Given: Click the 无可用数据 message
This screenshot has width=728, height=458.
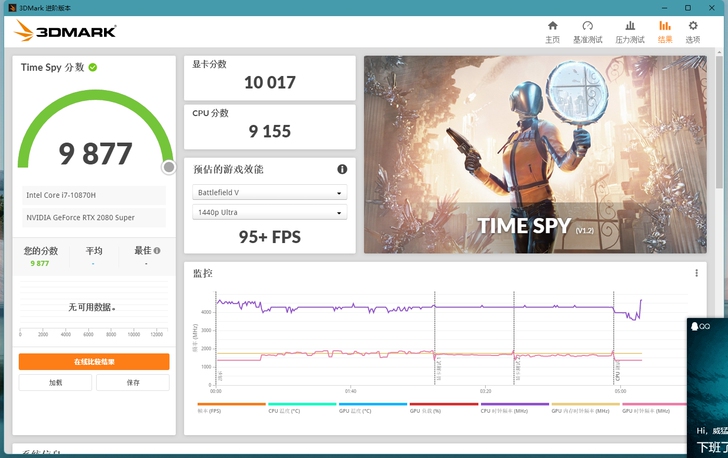Looking at the screenshot, I should [92, 307].
